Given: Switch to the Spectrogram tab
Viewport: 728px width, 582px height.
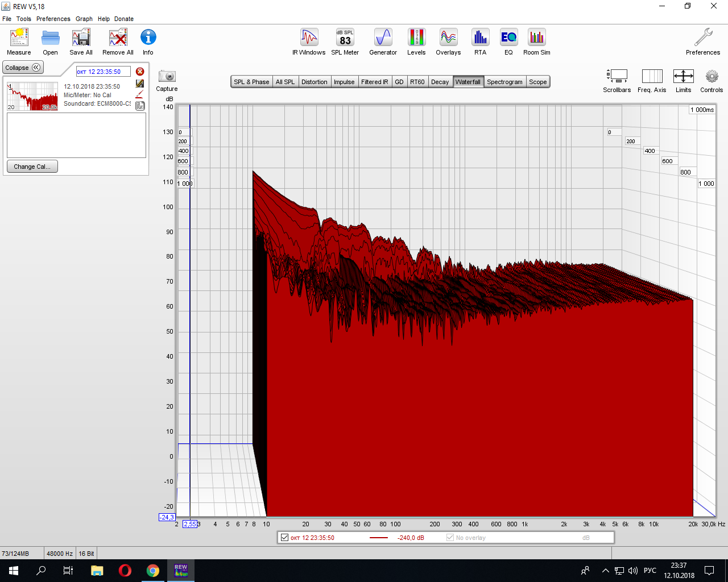Looking at the screenshot, I should click(504, 82).
